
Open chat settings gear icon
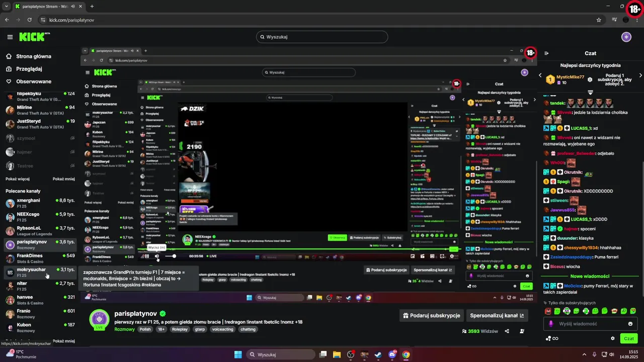click(612, 338)
